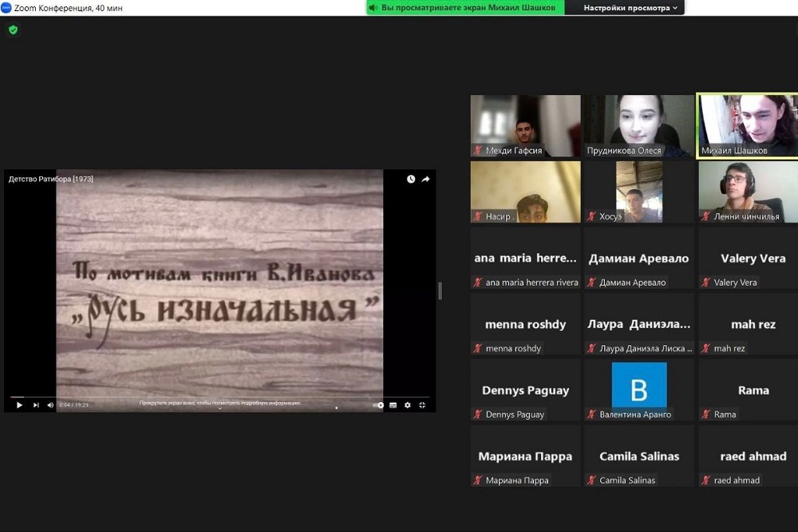Click the play button in video player
The height and width of the screenshot is (532, 798).
click(19, 405)
